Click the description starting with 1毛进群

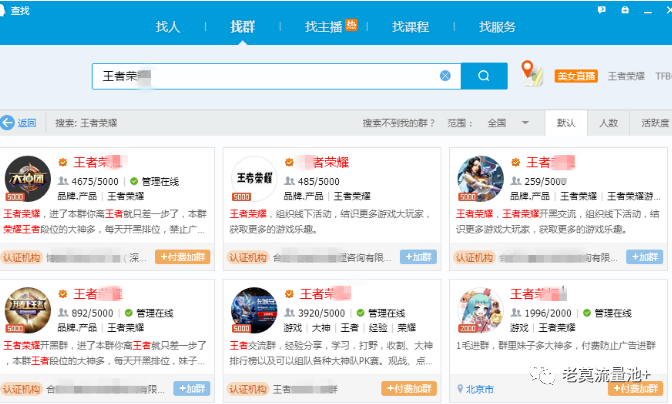(556, 345)
